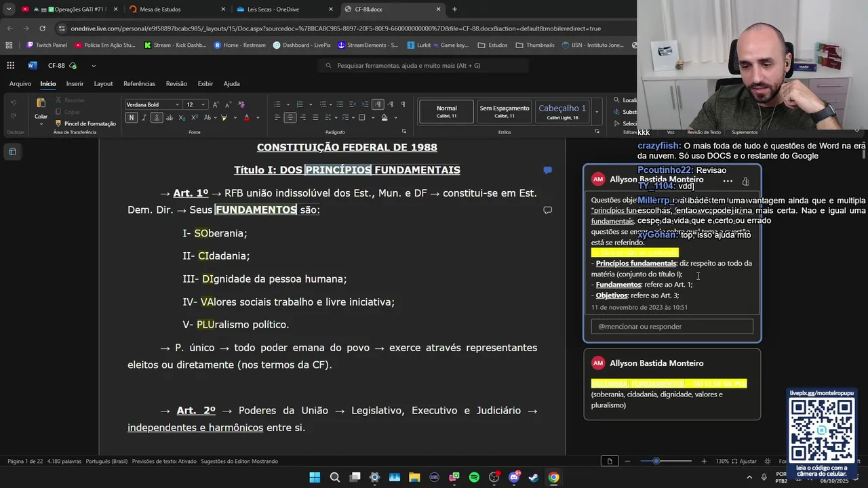The image size is (868, 488).
Task: Open line spacing dropdown
Action: coord(336,117)
